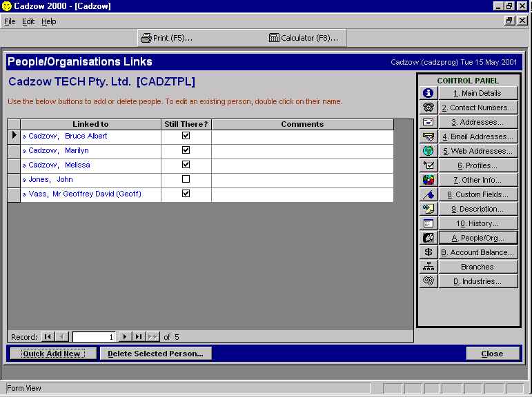Viewport: 532px width, 397px height.
Task: Open 7. Other Info panel
Action: pos(477,180)
